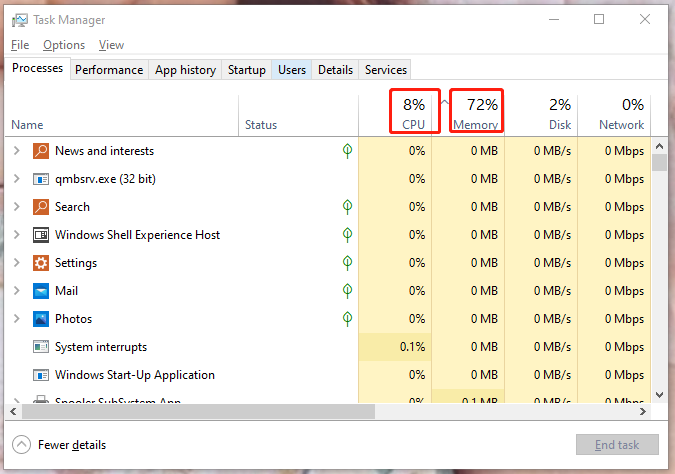The height and width of the screenshot is (474, 675).
Task: Select the Windows Start-Up Application row name
Action: coord(135,375)
